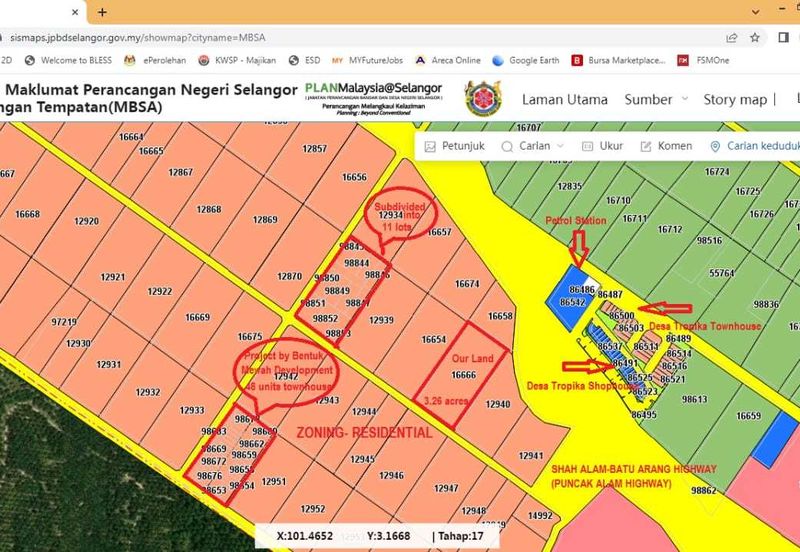This screenshot has height=552, width=800.
Task: Select lot 16666 on the map
Action: point(463,374)
